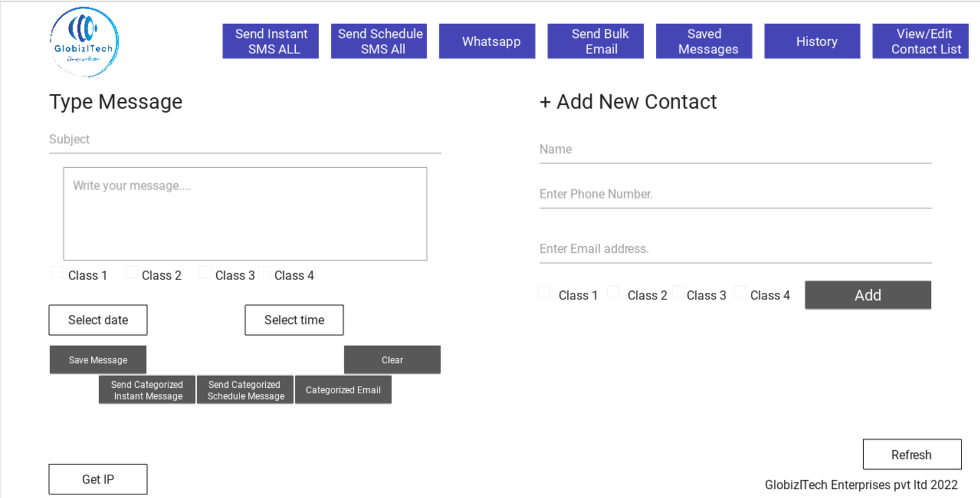Go to the Send Bulk Email tab
The height and width of the screenshot is (498, 980).
[596, 42]
